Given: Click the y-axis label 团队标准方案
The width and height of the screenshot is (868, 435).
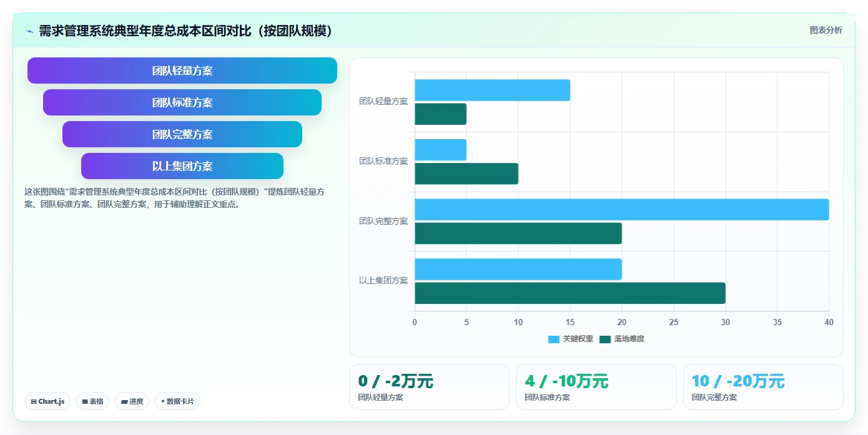Looking at the screenshot, I should pos(383,161).
